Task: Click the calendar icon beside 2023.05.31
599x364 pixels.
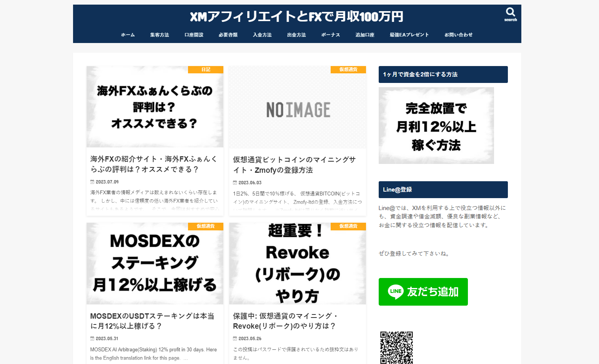Action: pyautogui.click(x=92, y=338)
